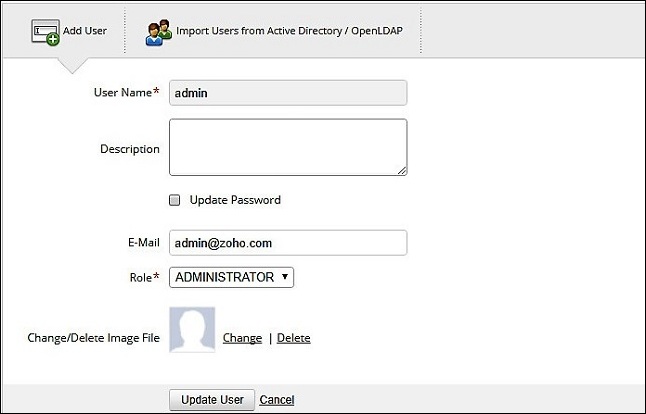Open the Add User tab label
This screenshot has width=646, height=414.
pyautogui.click(x=85, y=31)
